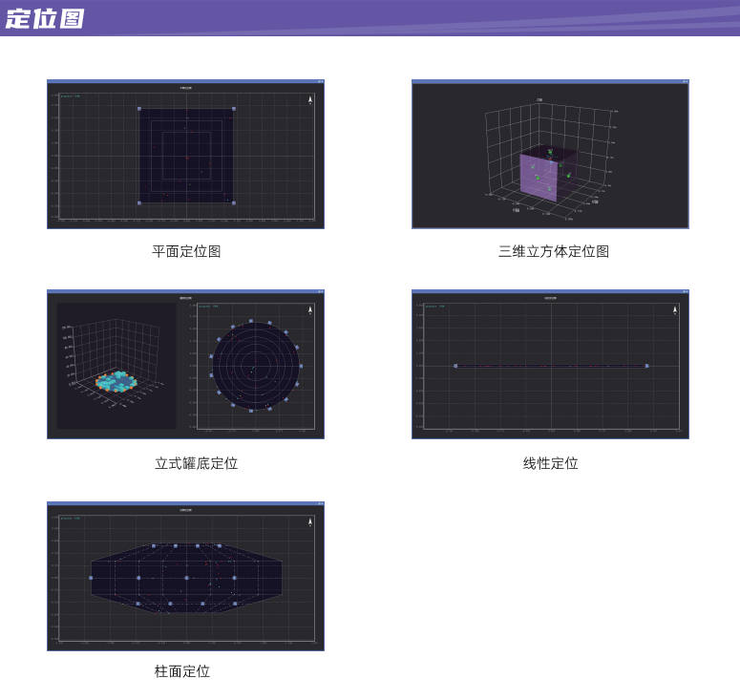This screenshot has height=700, width=740.
Task: Click north arrow icon in tank bottom chart
Action: (x=309, y=309)
